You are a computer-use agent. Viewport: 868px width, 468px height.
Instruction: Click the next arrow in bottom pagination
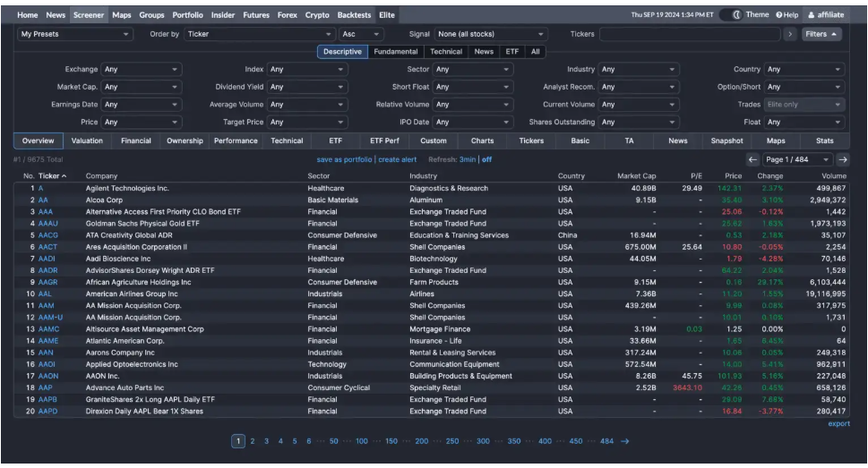[625, 441]
